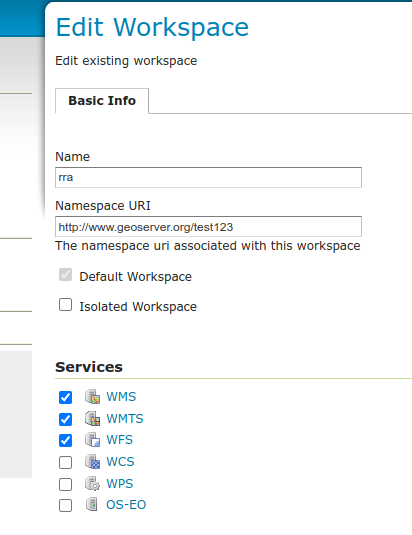
Task: Click the WCS service icon
Action: coord(92,462)
